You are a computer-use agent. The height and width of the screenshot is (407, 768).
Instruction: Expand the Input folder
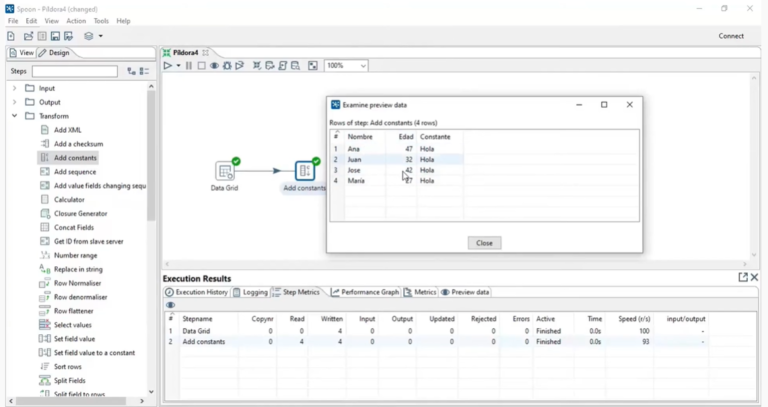coord(15,88)
